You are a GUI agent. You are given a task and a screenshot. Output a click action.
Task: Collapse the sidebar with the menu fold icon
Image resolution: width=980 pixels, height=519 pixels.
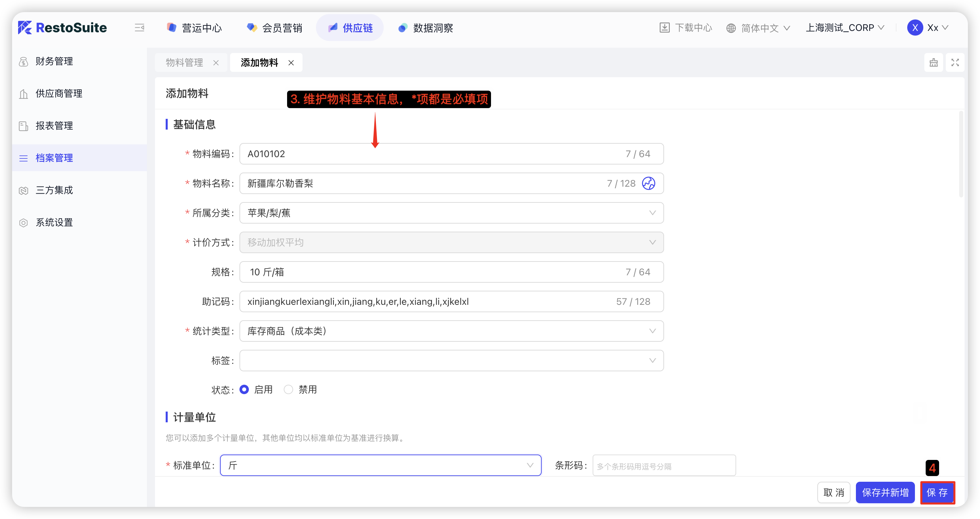pos(139,28)
